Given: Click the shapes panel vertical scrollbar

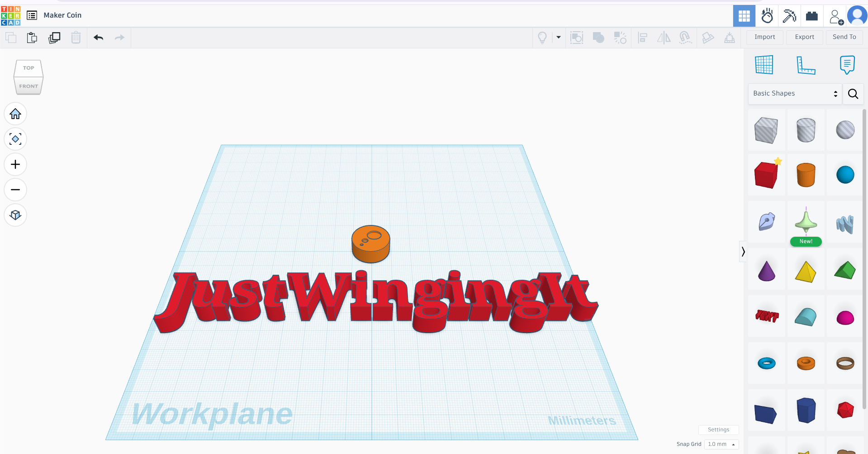Looking at the screenshot, I should click(864, 258).
